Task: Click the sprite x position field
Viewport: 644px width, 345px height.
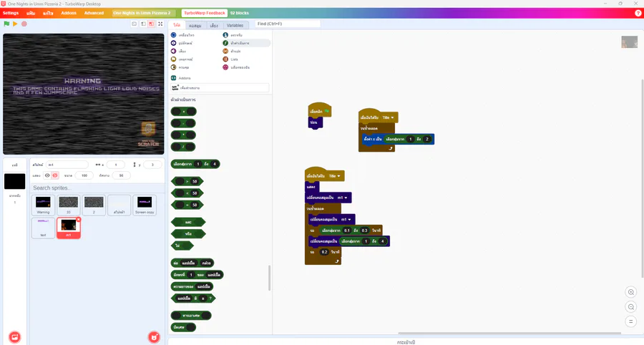Action: (116, 165)
